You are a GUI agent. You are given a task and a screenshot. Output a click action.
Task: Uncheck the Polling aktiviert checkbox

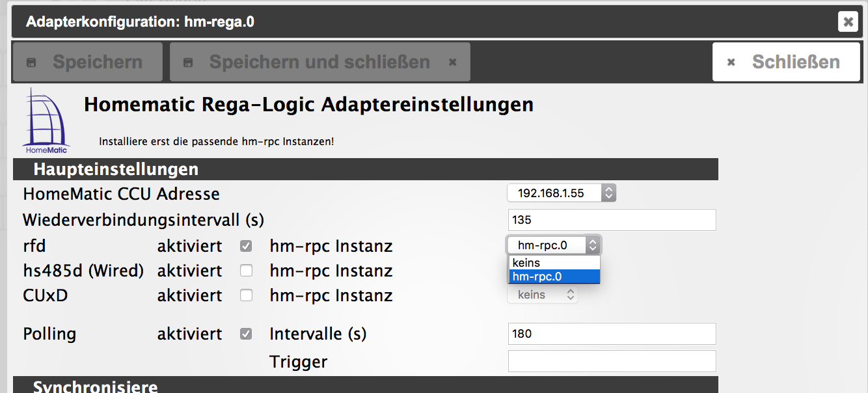click(x=246, y=334)
